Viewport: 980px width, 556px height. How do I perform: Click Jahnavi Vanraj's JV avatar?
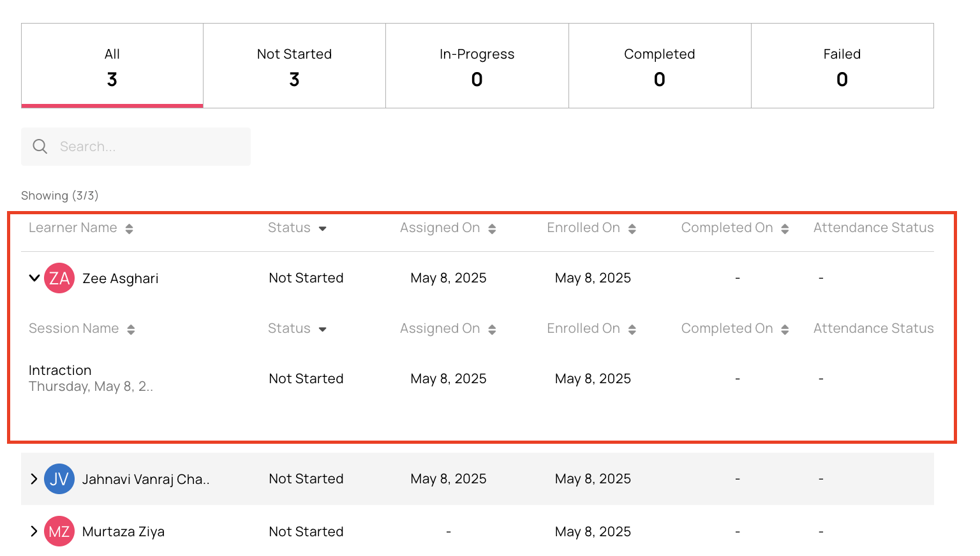point(59,479)
